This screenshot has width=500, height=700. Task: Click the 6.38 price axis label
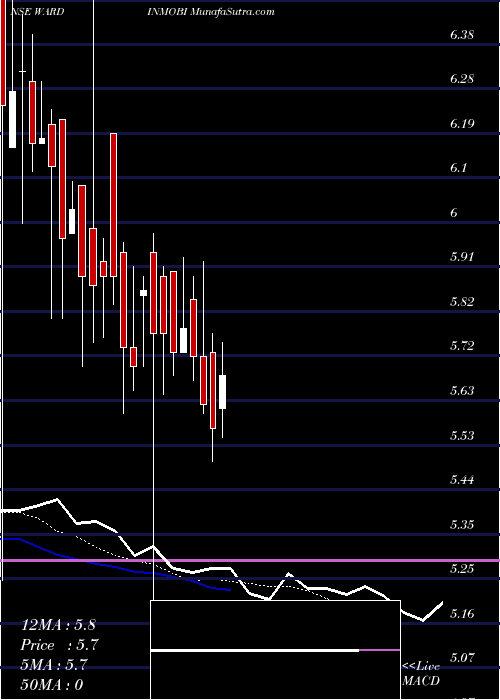[x=462, y=35]
